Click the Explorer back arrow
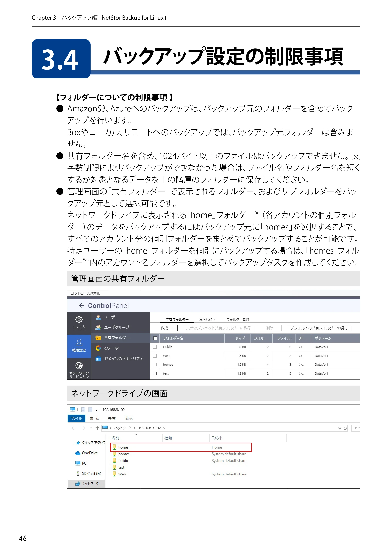 pyautogui.click(x=74, y=428)
